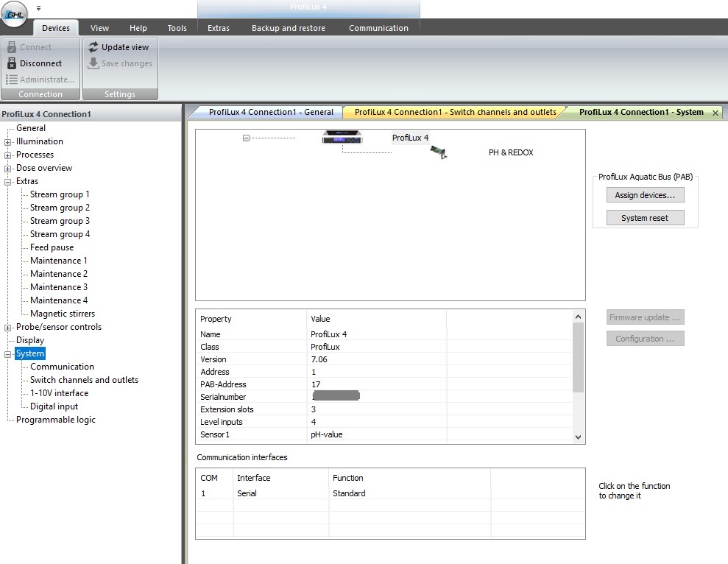The image size is (728, 564).
Task: Expand the Processes tree node
Action: tap(7, 155)
